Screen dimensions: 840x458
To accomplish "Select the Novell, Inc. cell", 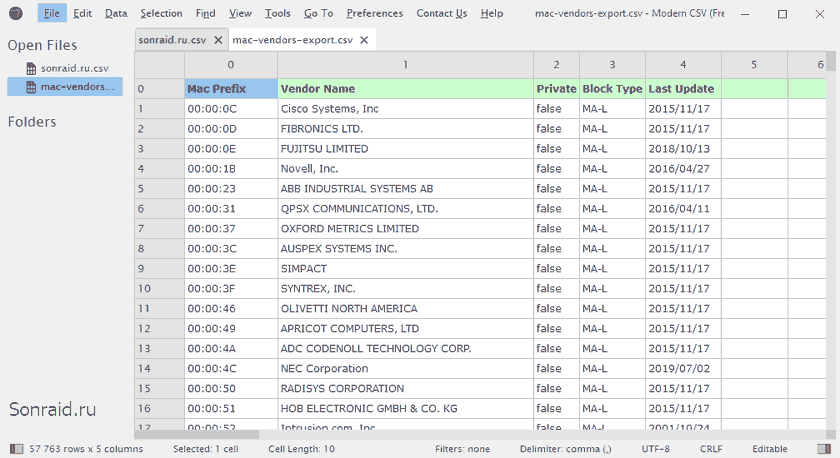I will point(406,169).
